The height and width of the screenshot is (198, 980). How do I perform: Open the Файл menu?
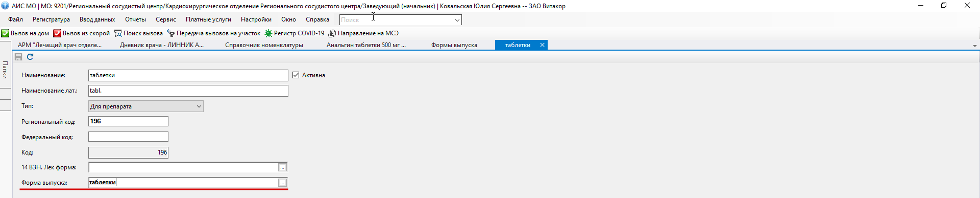point(15,19)
